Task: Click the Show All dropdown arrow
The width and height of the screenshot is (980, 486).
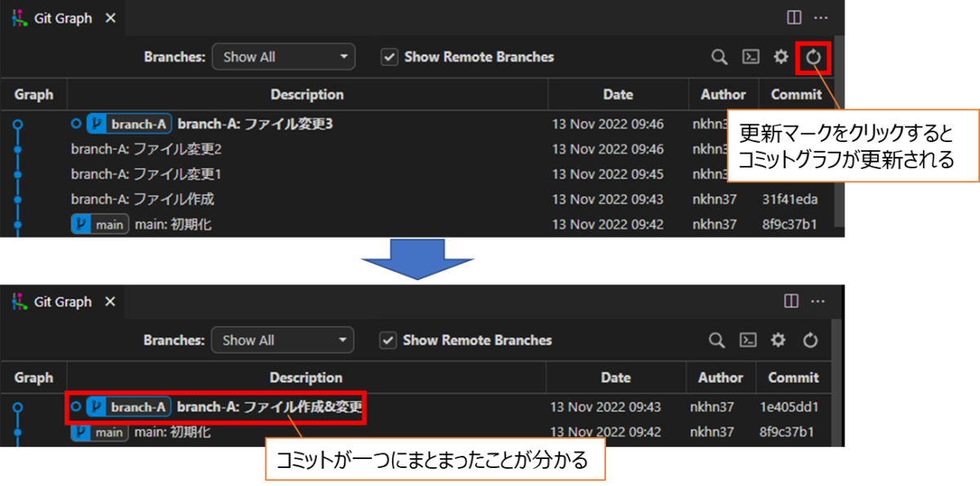Action: [x=344, y=56]
